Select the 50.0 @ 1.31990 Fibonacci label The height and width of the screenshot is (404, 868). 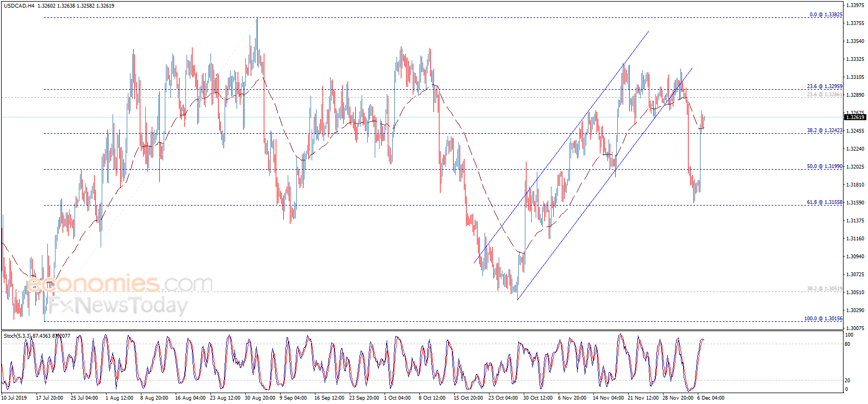[824, 166]
